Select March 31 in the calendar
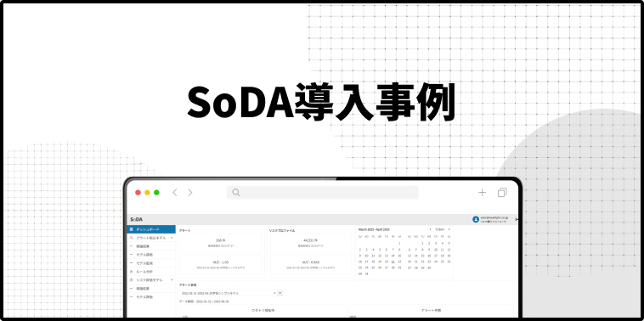The width and height of the screenshot is (644, 321). click(367, 273)
